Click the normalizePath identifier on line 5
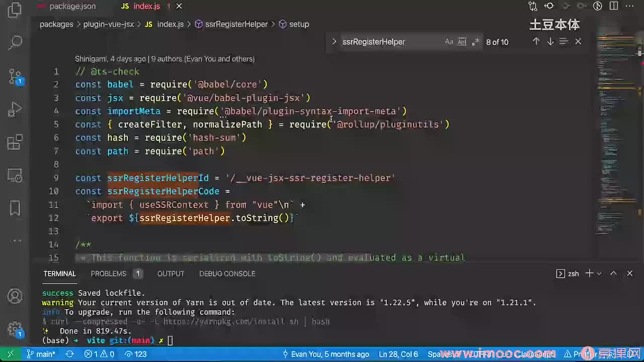The width and height of the screenshot is (644, 362). click(x=227, y=124)
